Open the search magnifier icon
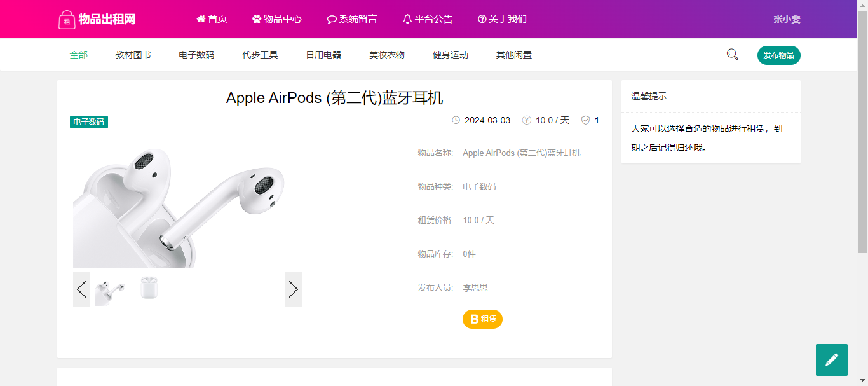 click(x=732, y=55)
